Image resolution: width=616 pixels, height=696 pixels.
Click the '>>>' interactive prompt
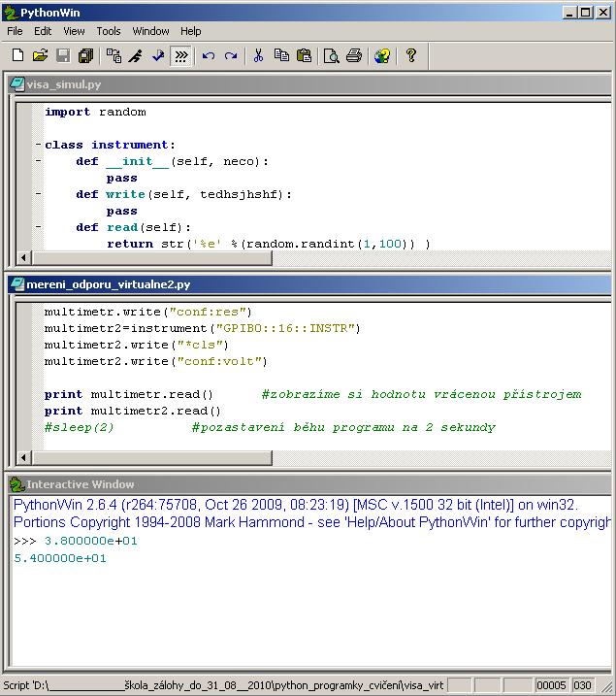click(x=25, y=541)
